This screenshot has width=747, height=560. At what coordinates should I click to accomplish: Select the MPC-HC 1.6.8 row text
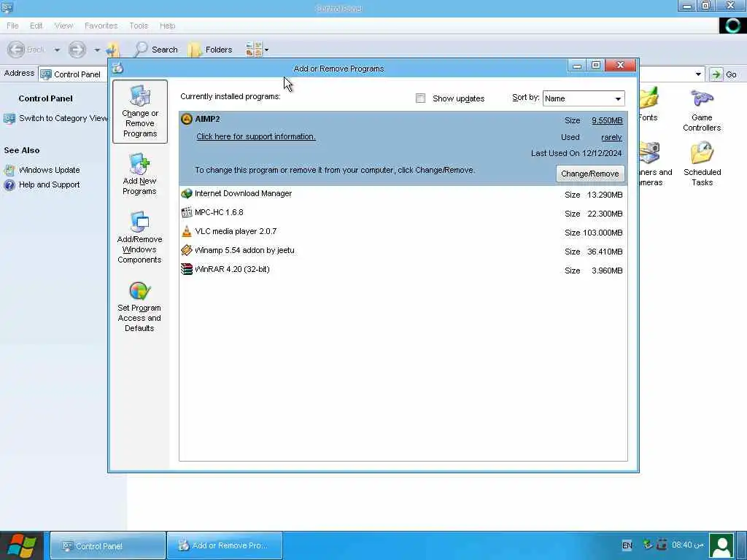click(219, 212)
